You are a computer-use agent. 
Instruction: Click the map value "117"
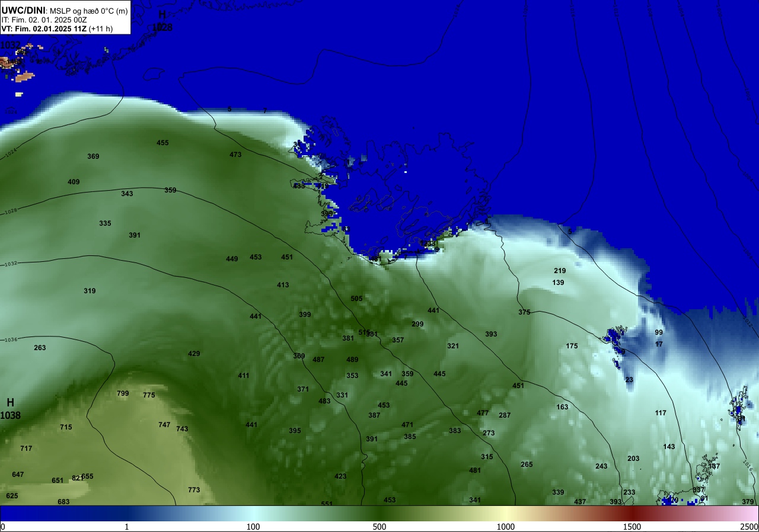click(661, 413)
